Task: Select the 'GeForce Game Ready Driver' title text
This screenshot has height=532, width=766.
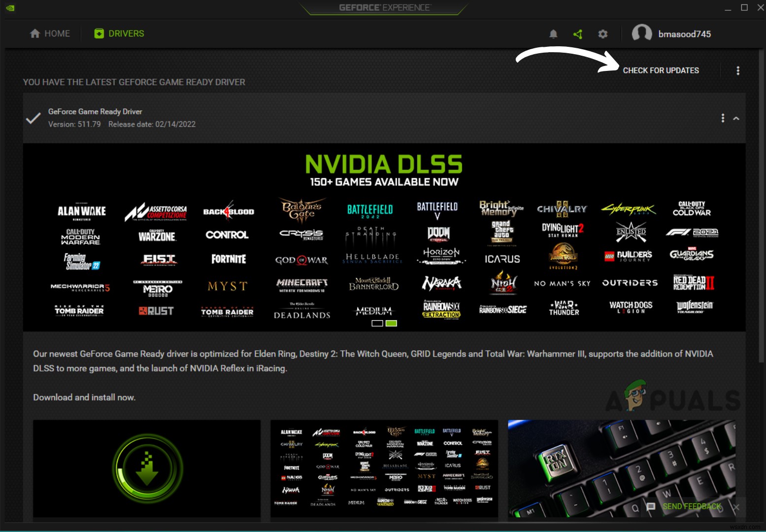Action: pos(95,112)
